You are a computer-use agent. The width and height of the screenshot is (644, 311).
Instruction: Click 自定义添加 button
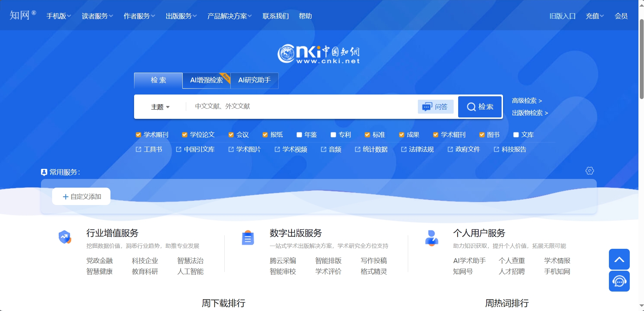81,196
